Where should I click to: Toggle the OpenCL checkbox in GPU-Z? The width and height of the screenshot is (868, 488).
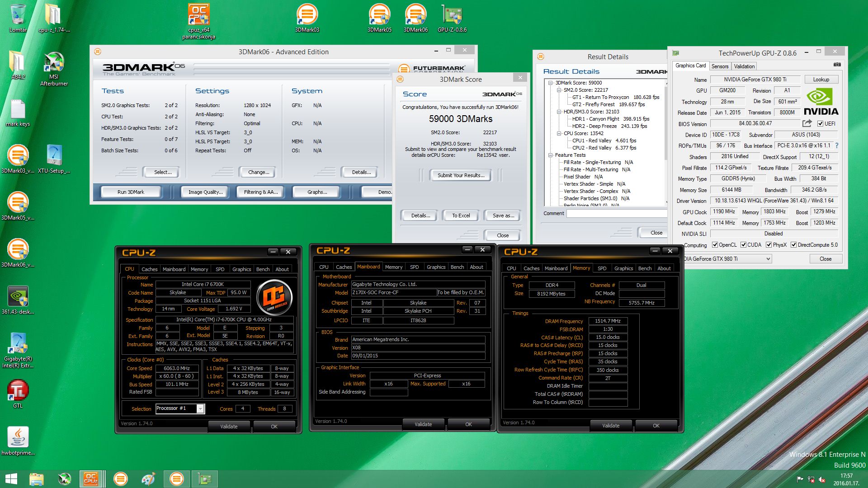[715, 245]
